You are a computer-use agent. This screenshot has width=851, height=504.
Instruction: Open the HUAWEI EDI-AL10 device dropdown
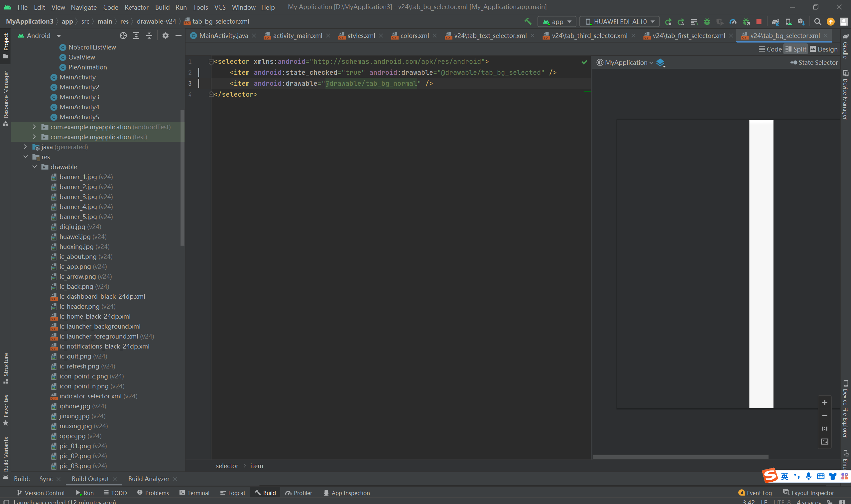coord(620,22)
